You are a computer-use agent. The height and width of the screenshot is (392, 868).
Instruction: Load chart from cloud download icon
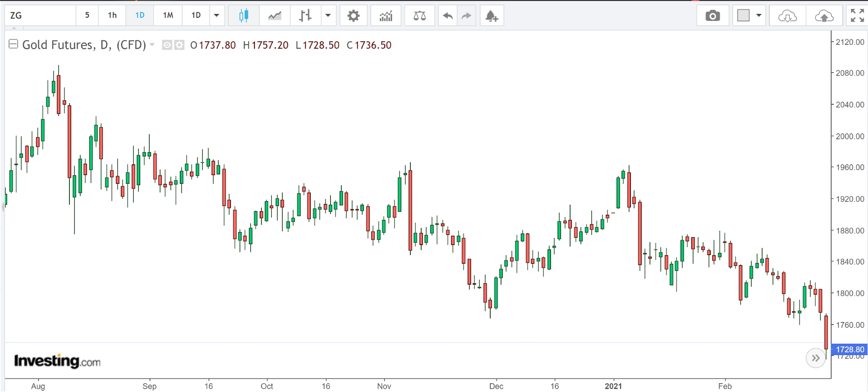coord(787,16)
